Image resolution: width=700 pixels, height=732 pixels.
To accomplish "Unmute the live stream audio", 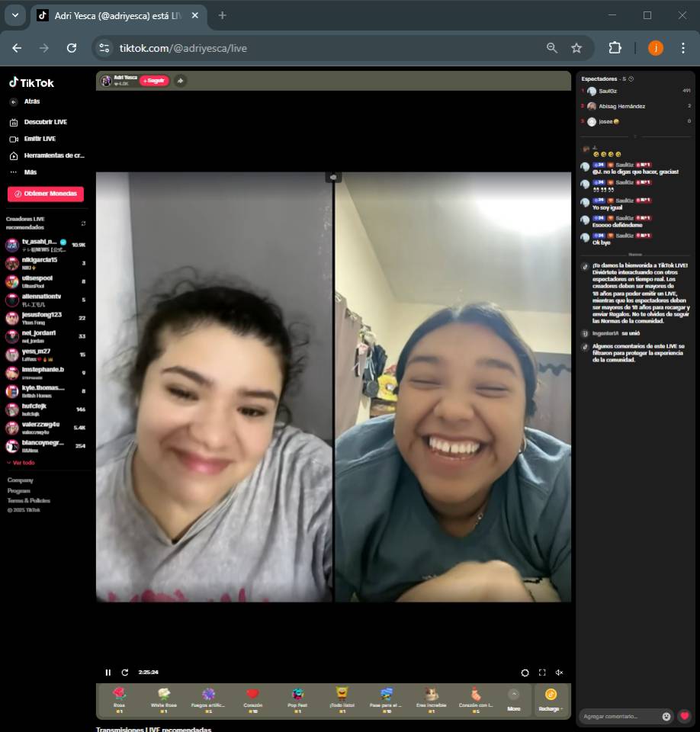I will point(559,673).
